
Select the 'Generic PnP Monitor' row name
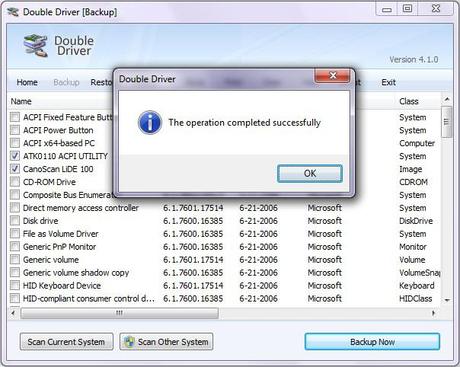(59, 247)
